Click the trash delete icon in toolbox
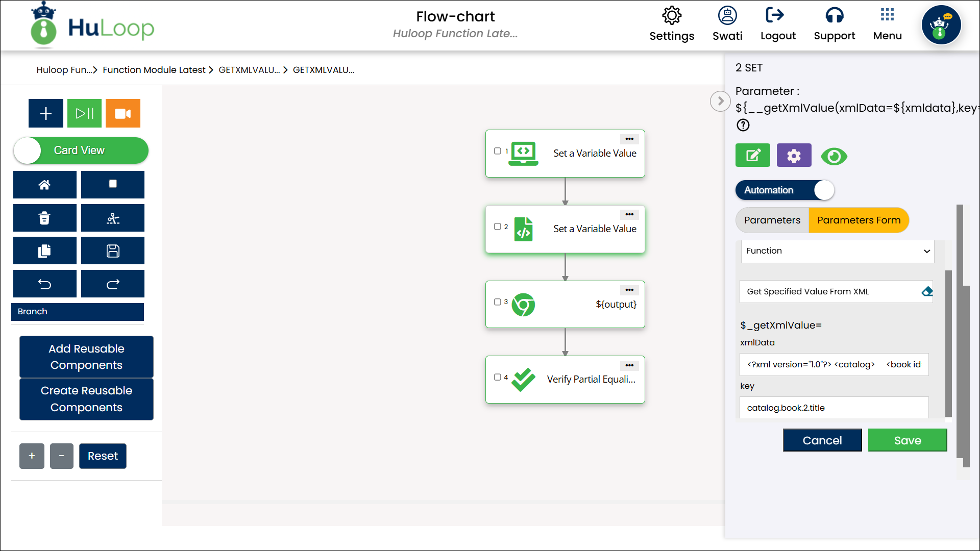The image size is (980, 551). click(x=44, y=218)
